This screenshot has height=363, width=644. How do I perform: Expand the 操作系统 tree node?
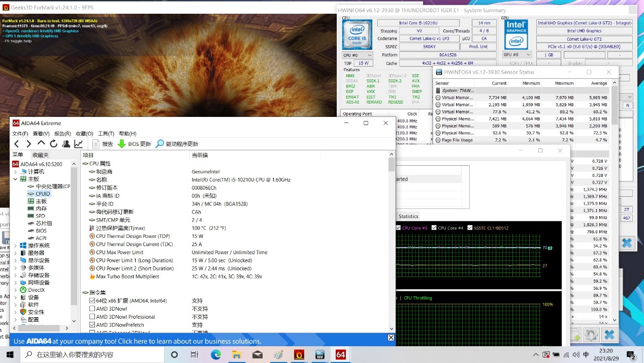15,246
